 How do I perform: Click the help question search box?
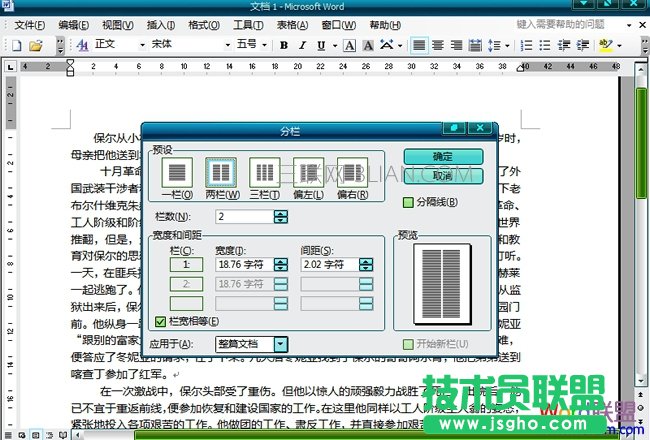[x=568, y=25]
